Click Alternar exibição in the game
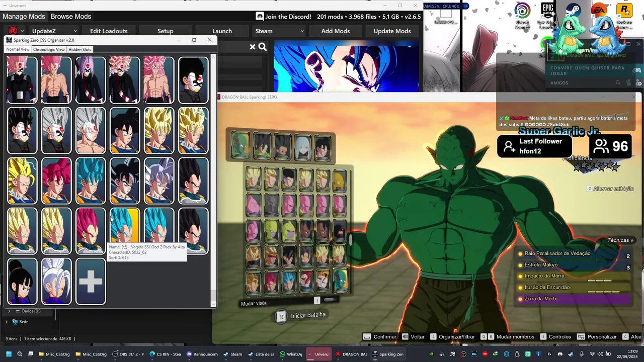The height and width of the screenshot is (362, 644). (610, 189)
